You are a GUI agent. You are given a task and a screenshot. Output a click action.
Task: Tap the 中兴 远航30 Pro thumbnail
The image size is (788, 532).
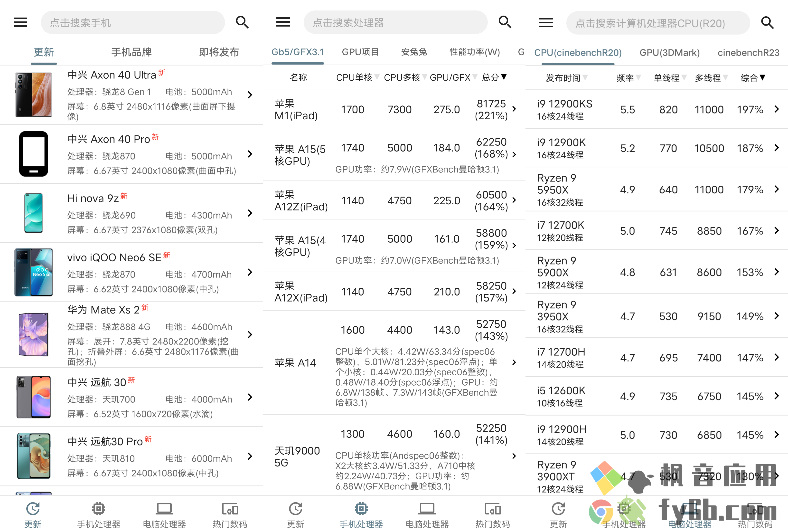point(34,456)
